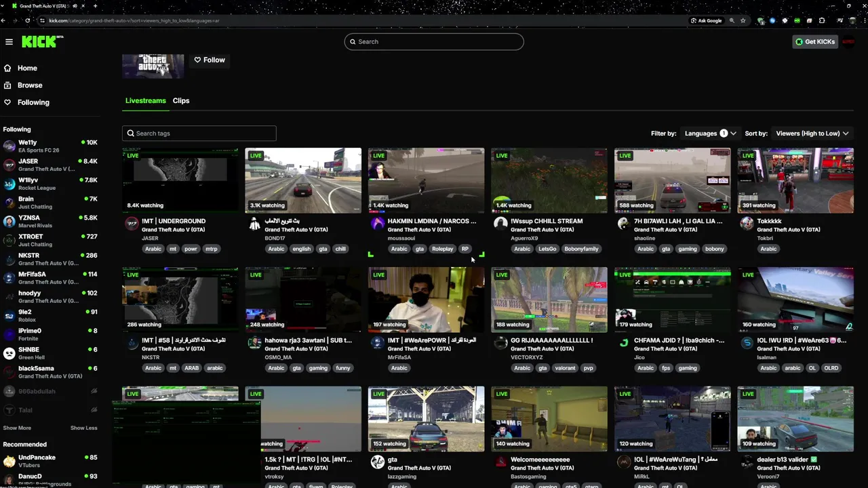Image resolution: width=868 pixels, height=488 pixels.
Task: Open the browser extensions puzzle icon
Action: click(x=822, y=20)
